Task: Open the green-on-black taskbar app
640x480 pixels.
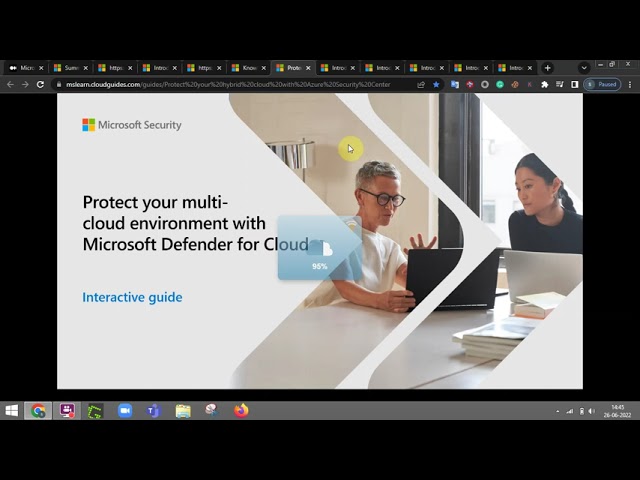Action: coord(96,411)
